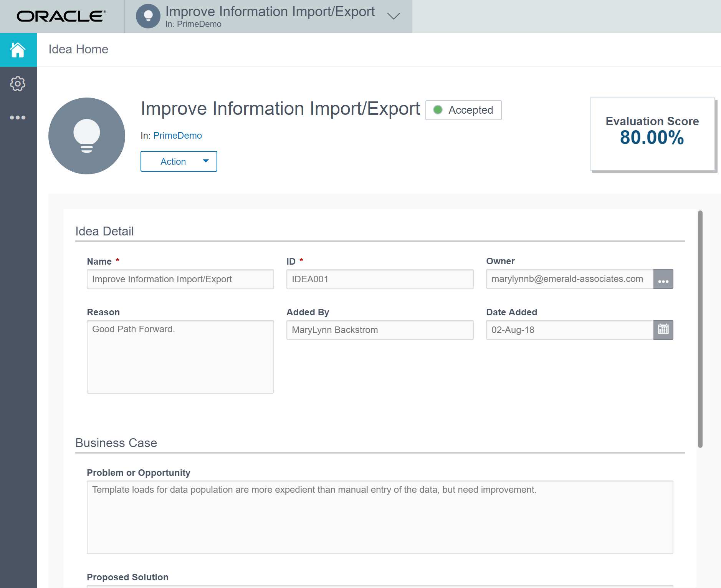Click the Accepted status badge

[463, 110]
